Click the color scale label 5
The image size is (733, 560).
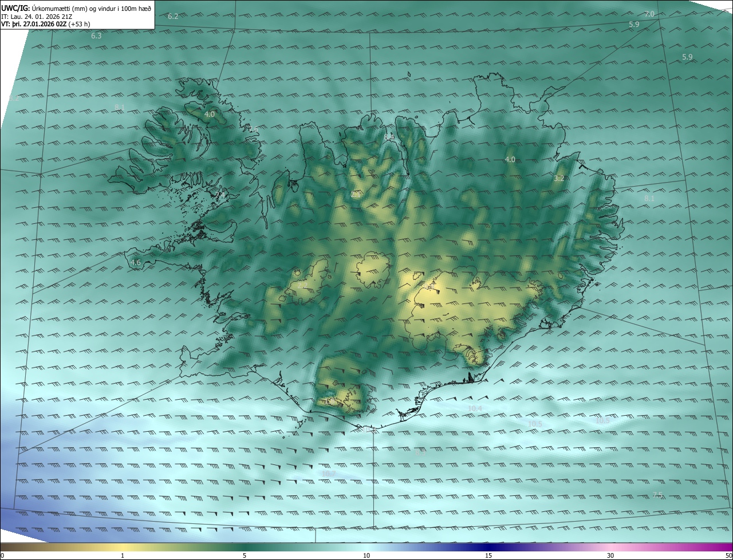click(245, 555)
